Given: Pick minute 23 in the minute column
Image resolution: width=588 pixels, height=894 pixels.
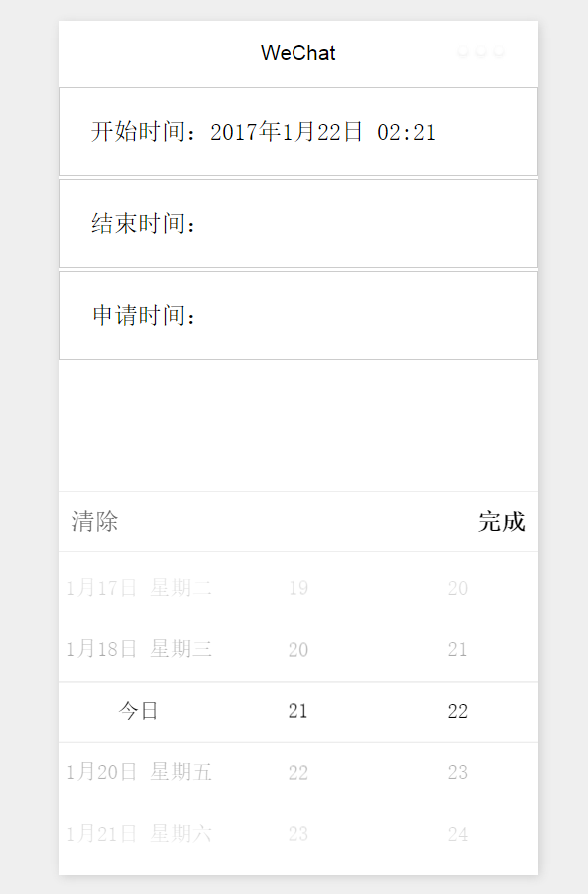Looking at the screenshot, I should coord(457,772).
